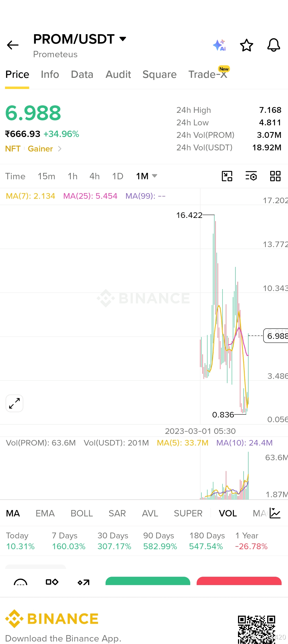Tap the MA(25): 5.454 legend

pos(90,196)
